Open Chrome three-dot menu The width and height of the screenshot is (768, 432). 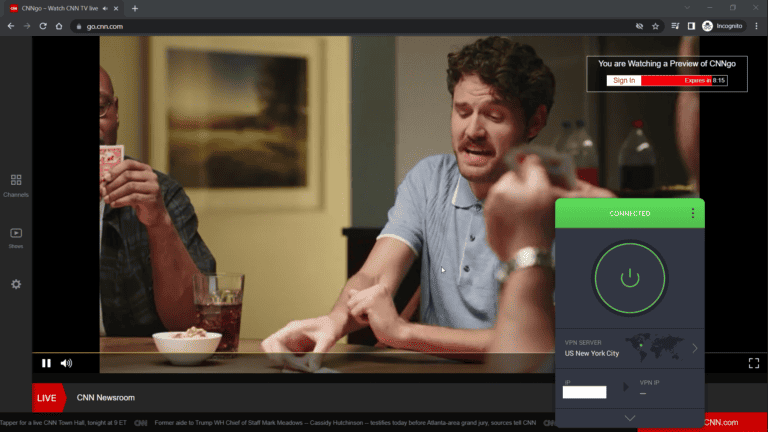point(756,26)
